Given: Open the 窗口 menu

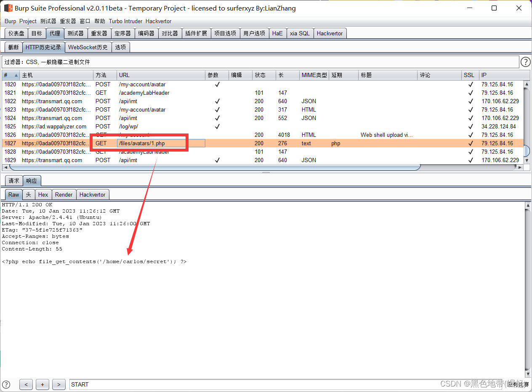Looking at the screenshot, I should coord(85,21).
